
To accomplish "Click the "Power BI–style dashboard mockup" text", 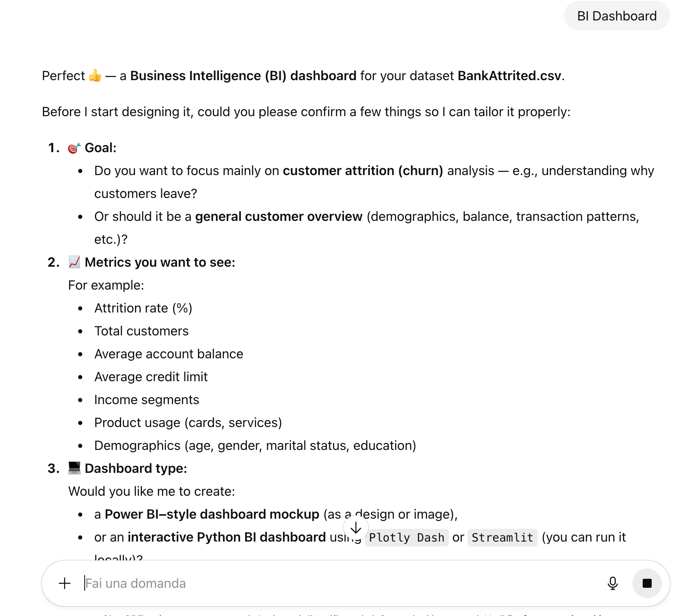I will [212, 514].
